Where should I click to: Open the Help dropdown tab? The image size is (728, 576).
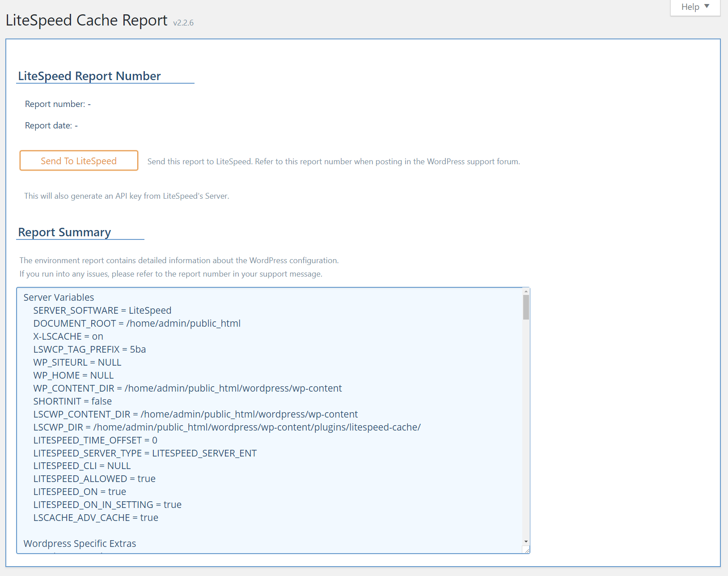(695, 7)
